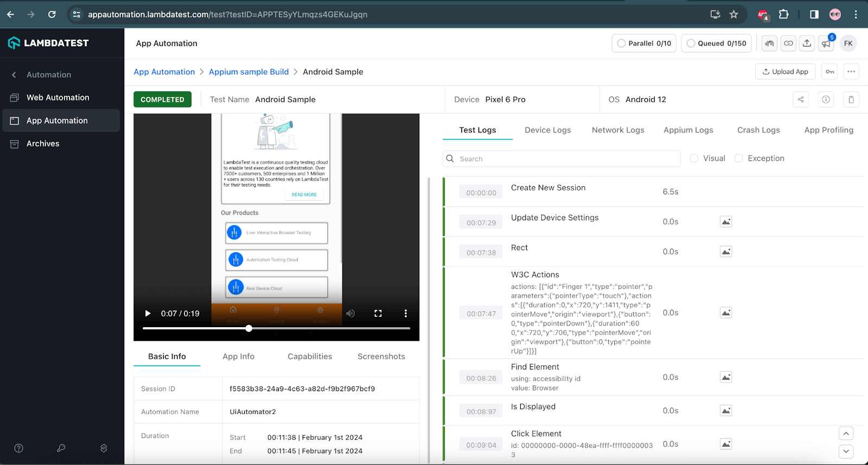
Task: Open video player more options menu
Action: click(x=405, y=314)
